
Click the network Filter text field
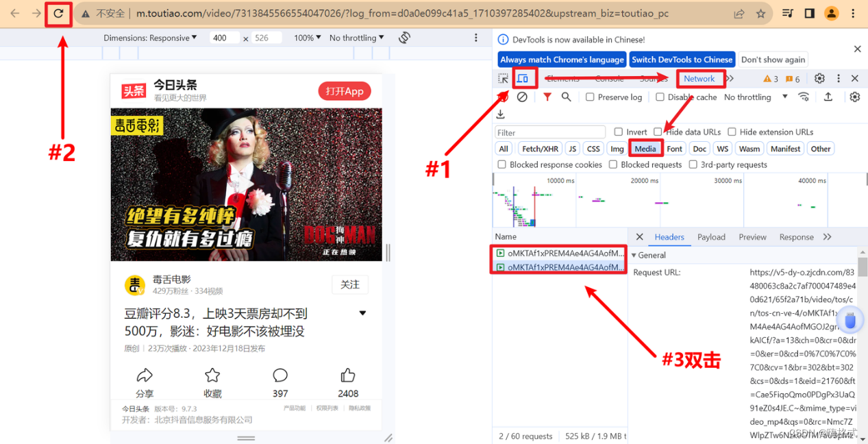click(x=550, y=132)
